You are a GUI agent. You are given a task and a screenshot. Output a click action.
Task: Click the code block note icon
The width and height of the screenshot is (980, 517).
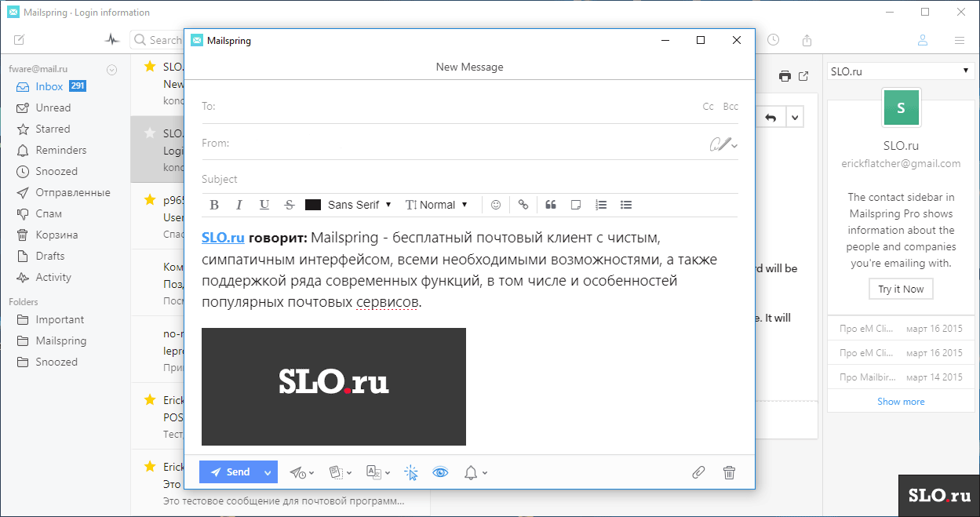[x=576, y=205]
